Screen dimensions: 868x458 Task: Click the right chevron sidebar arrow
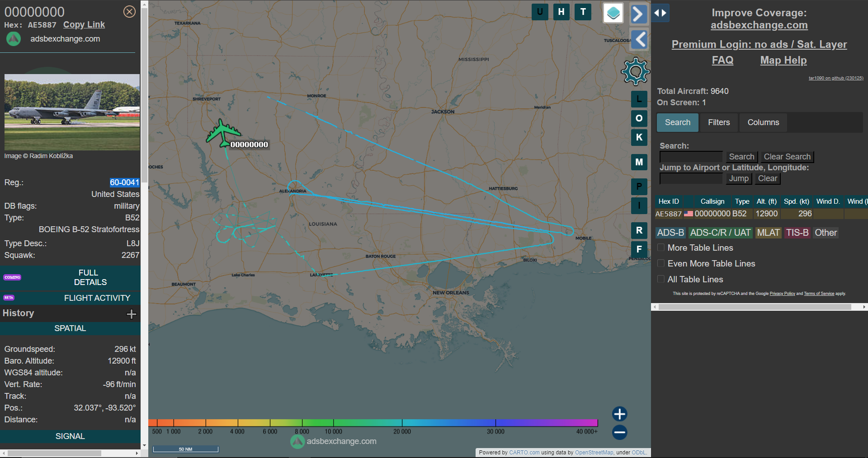(x=639, y=14)
